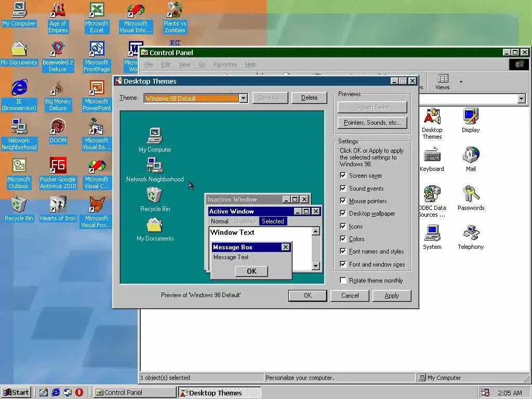
Task: Select the Hearts of Iron shortcut
Action: click(x=58, y=209)
